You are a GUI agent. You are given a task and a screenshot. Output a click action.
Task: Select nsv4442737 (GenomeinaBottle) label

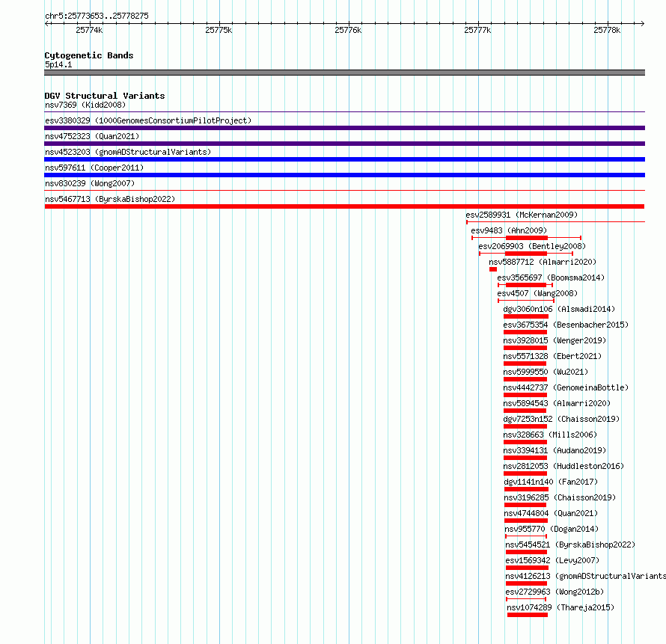click(566, 387)
